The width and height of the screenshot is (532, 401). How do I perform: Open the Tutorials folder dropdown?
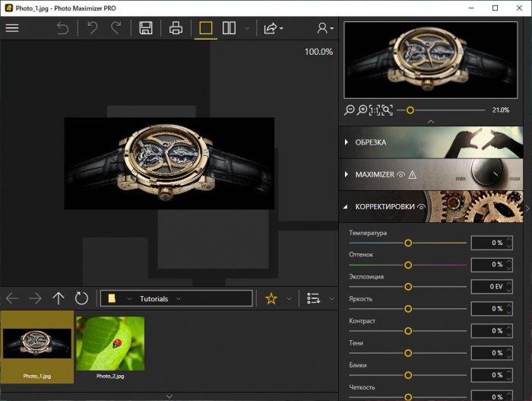coord(178,299)
